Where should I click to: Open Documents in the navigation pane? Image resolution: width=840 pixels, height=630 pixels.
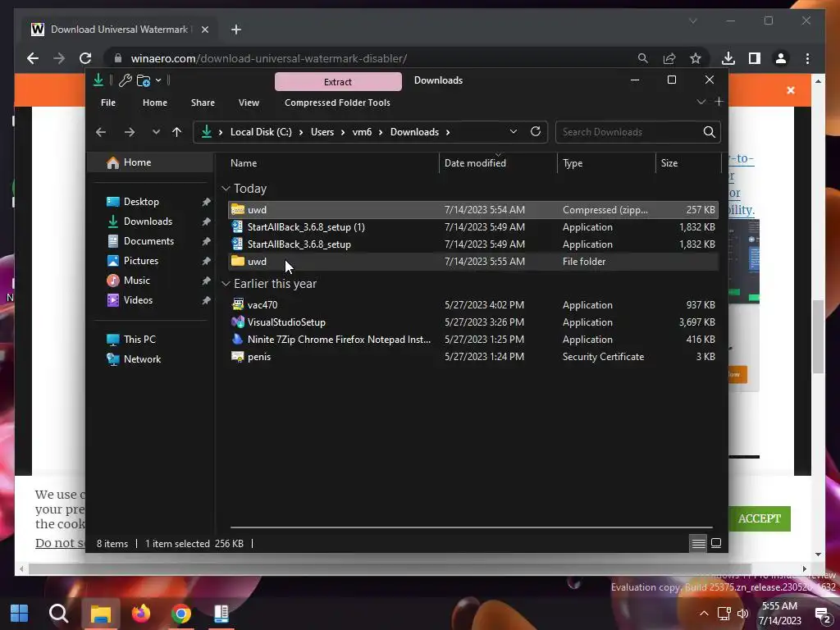click(148, 241)
